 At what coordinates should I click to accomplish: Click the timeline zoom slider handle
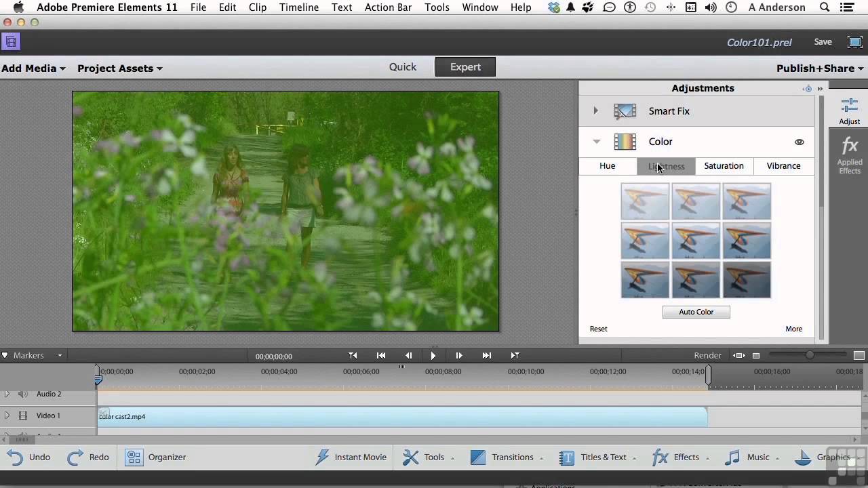pos(810,355)
